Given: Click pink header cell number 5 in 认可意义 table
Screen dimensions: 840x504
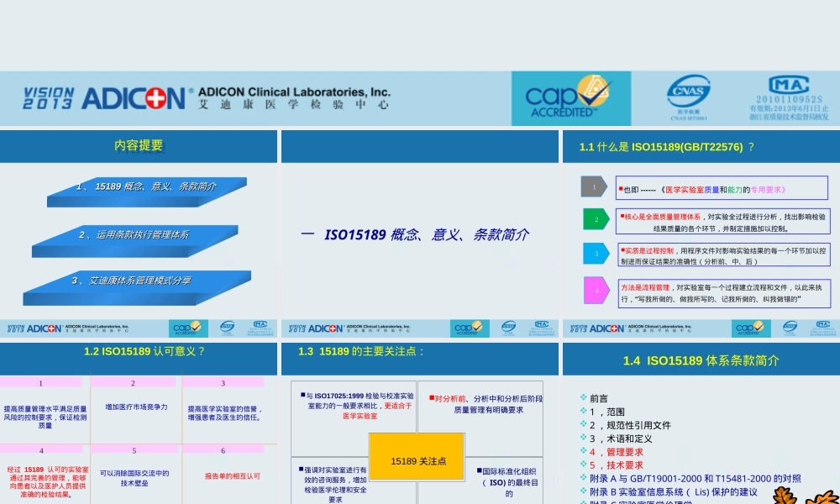Looking at the screenshot, I should tap(134, 450).
